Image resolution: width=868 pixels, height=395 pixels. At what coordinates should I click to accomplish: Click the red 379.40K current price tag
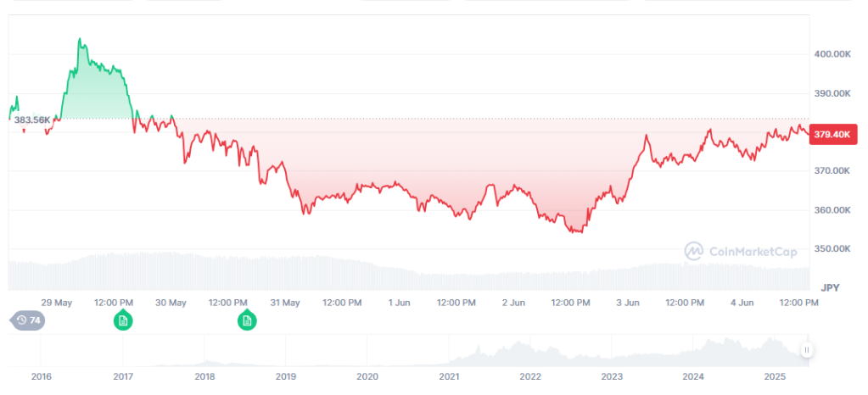(834, 134)
